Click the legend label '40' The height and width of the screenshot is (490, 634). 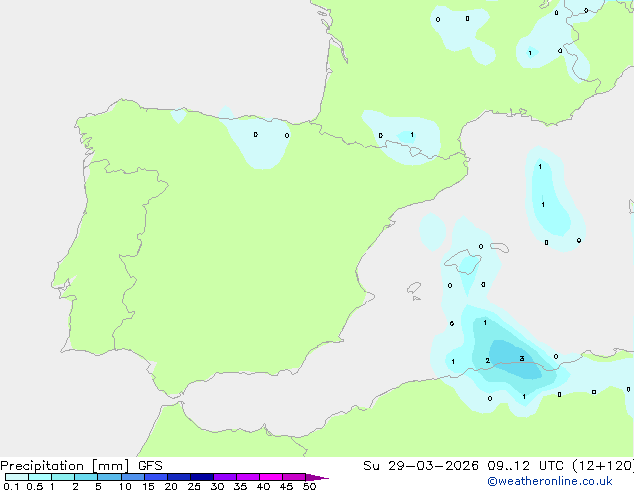263,486
